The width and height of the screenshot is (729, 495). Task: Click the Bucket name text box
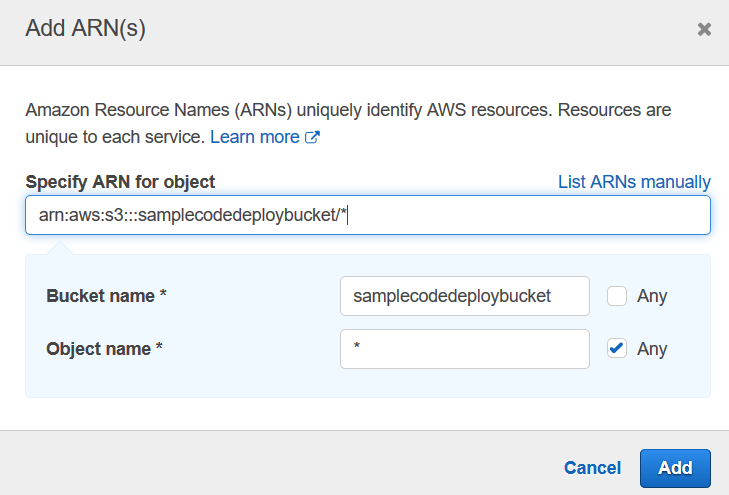(x=465, y=296)
